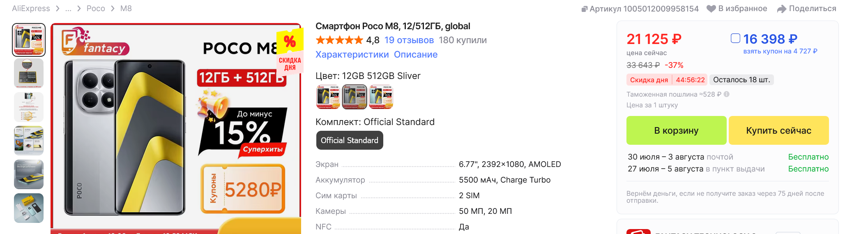This screenshot has height=234, width=868.
Task: Open the 19 отзывов reviews link
Action: [x=409, y=40]
